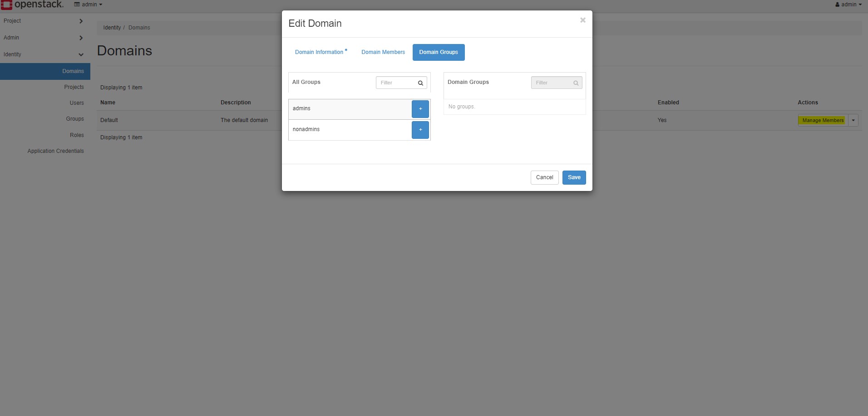Open Domains in the sidebar
Viewport: 868px width, 416px height.
pyautogui.click(x=45, y=71)
